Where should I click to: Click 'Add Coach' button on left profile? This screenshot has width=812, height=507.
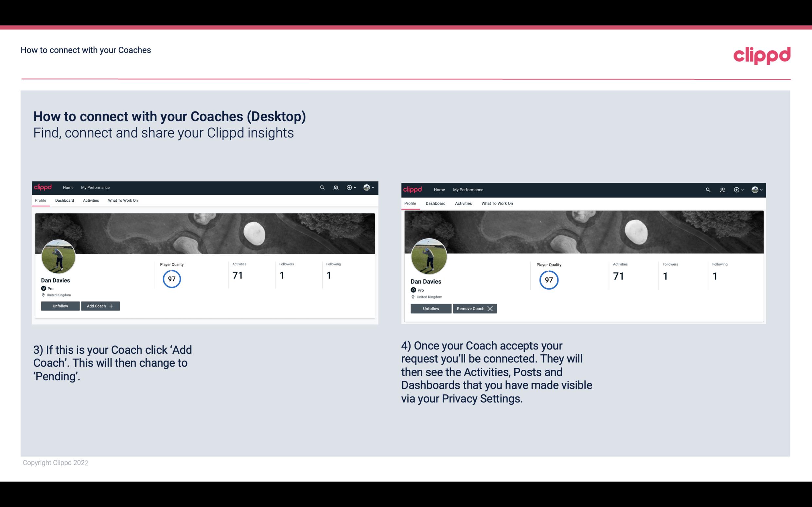tap(99, 306)
